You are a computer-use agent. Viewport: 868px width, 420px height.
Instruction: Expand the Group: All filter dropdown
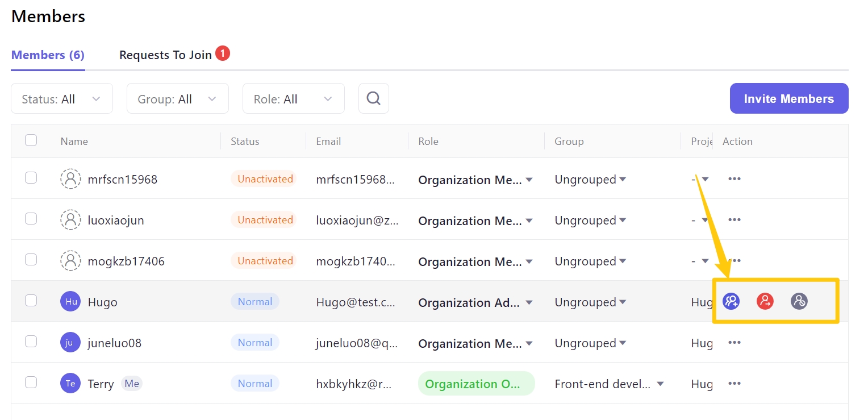[177, 99]
